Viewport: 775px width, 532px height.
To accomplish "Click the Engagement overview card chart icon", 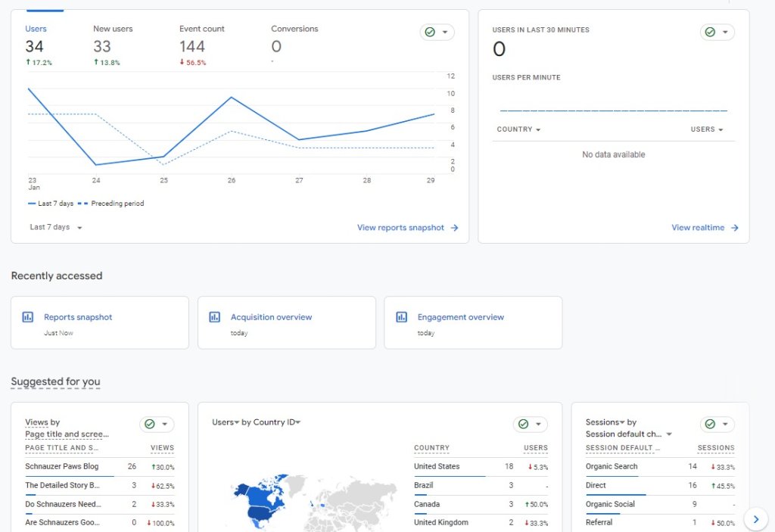I will pos(401,317).
